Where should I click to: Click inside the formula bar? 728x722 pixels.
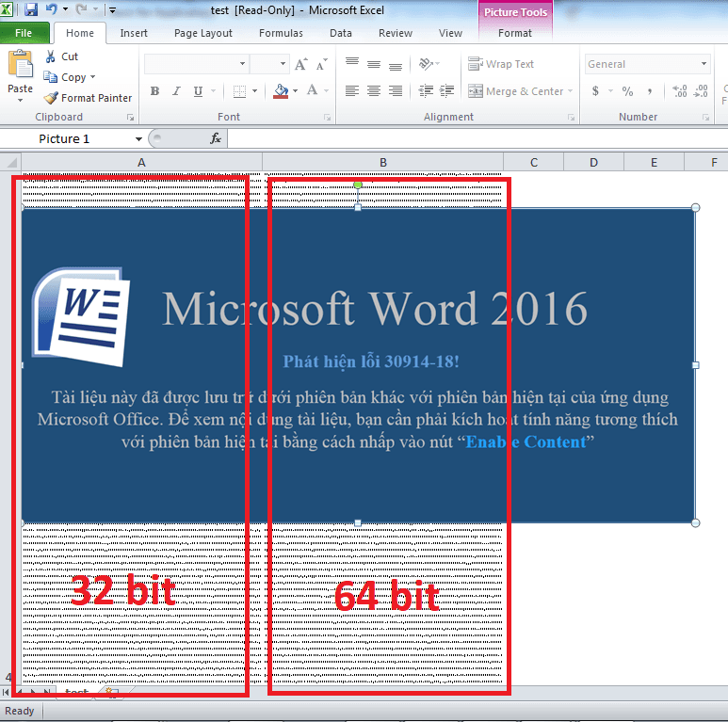477,138
